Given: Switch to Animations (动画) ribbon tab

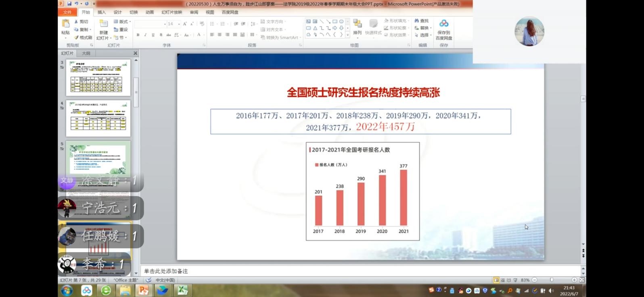Looking at the screenshot, I should tap(150, 12).
